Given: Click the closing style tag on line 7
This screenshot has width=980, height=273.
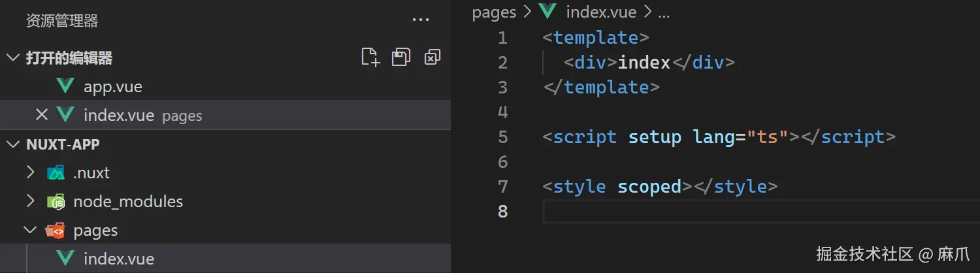Looking at the screenshot, I should [x=735, y=187].
